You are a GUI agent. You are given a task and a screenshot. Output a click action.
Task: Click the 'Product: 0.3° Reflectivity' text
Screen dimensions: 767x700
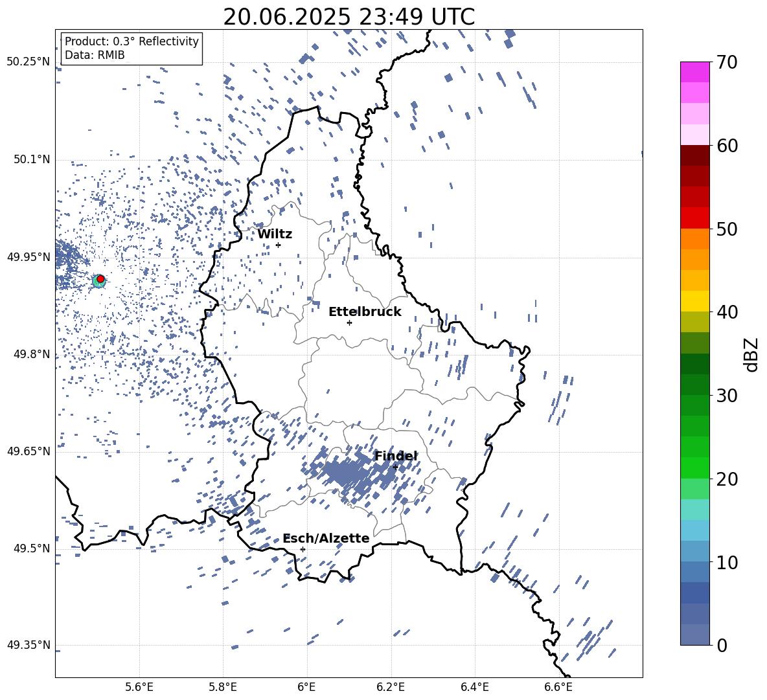(x=132, y=41)
